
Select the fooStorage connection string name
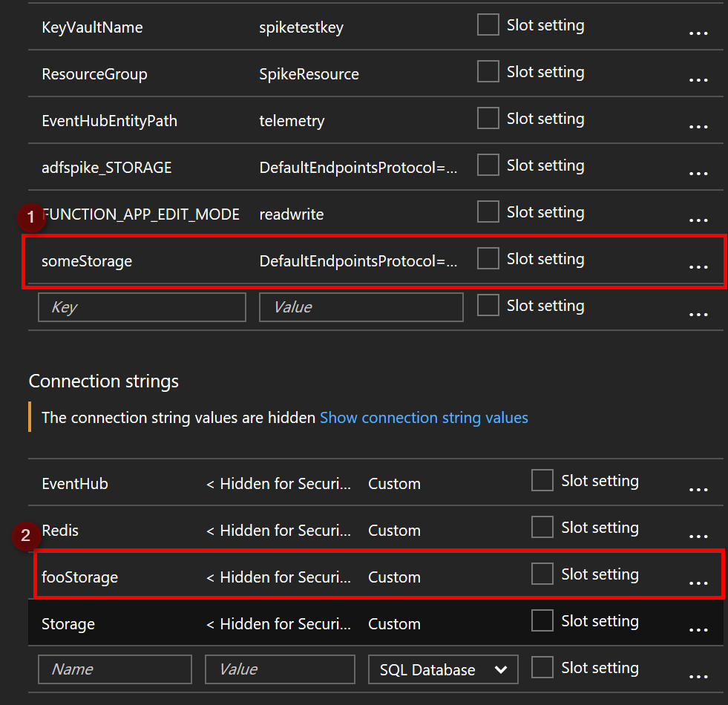(x=80, y=577)
